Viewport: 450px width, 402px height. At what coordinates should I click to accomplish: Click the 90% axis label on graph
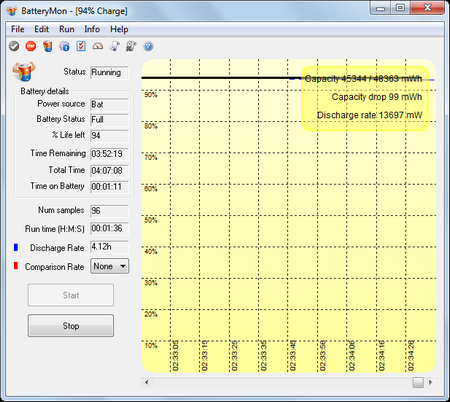pos(151,95)
